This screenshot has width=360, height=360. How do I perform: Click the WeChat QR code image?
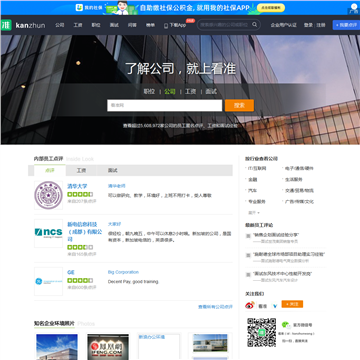click(x=262, y=332)
